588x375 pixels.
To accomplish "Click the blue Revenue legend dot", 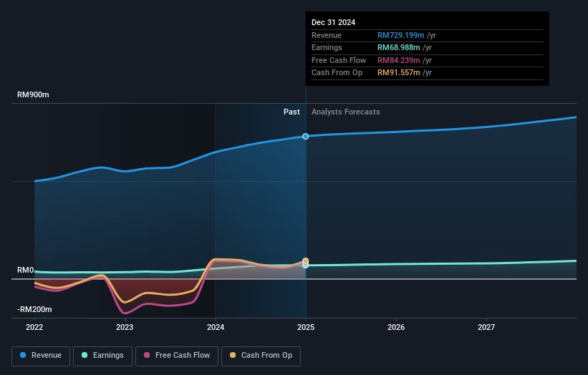I will coord(24,355).
